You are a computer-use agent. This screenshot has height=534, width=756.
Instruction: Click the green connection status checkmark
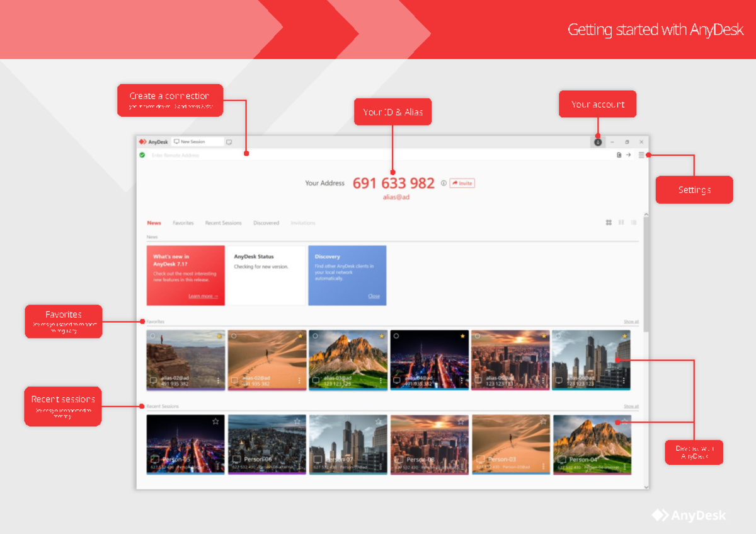click(x=142, y=155)
